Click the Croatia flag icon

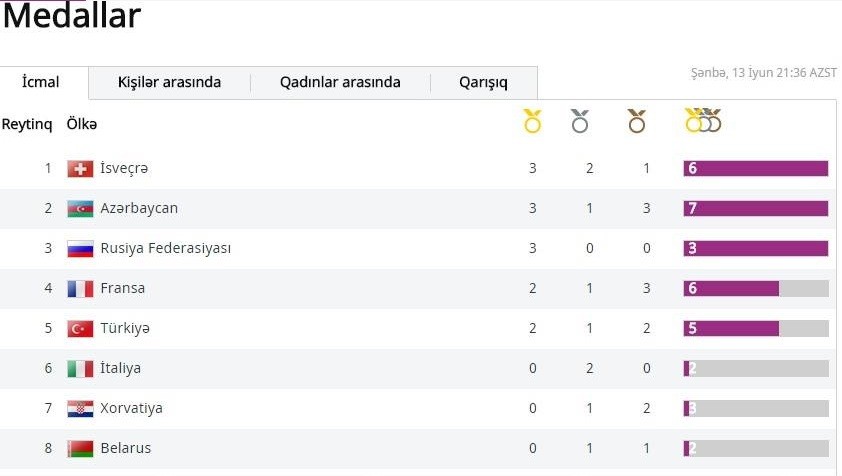80,408
